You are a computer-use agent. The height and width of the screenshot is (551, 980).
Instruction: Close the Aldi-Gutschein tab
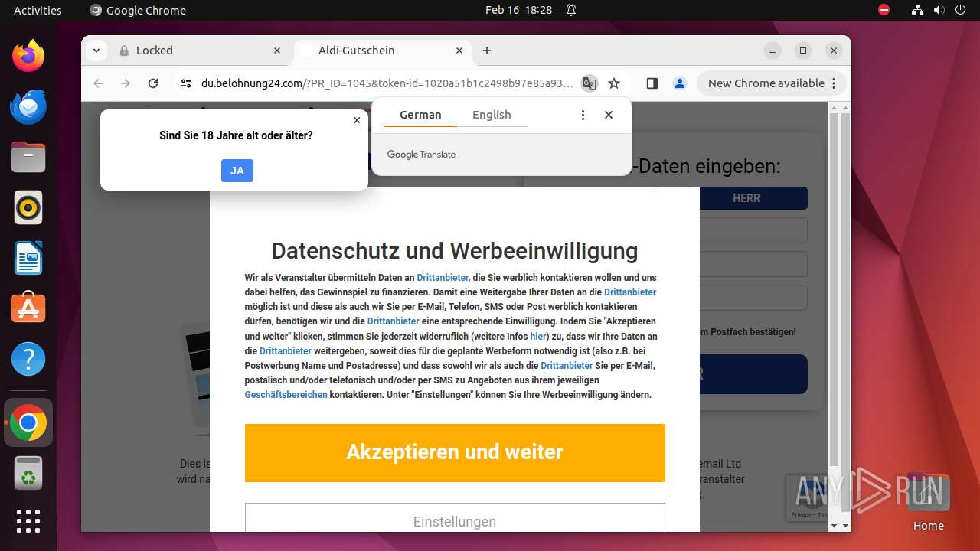[x=459, y=51]
